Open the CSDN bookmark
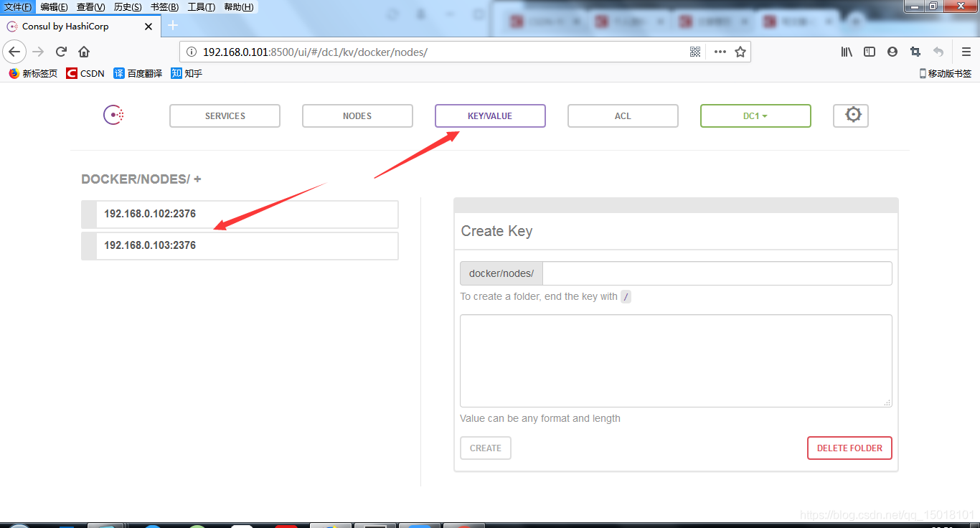 click(x=85, y=73)
